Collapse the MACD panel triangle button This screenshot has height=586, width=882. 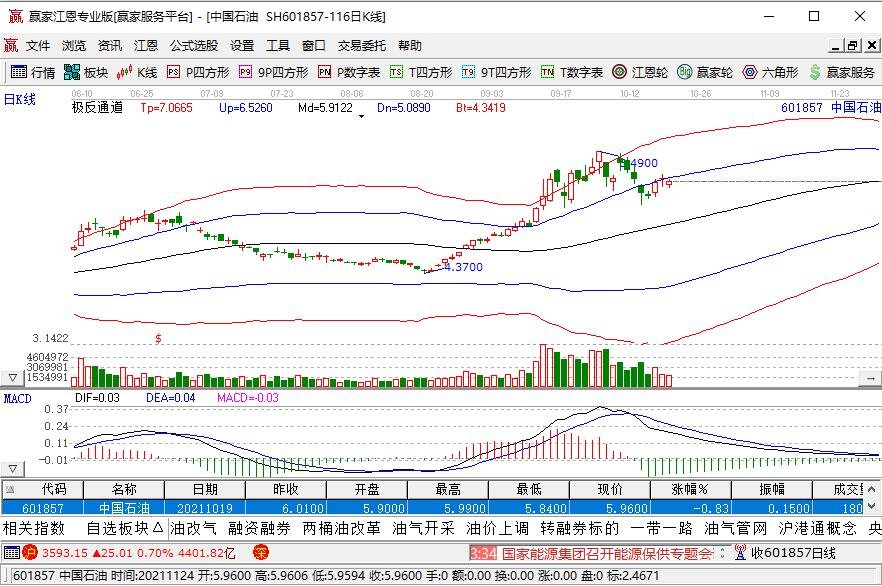12,468
